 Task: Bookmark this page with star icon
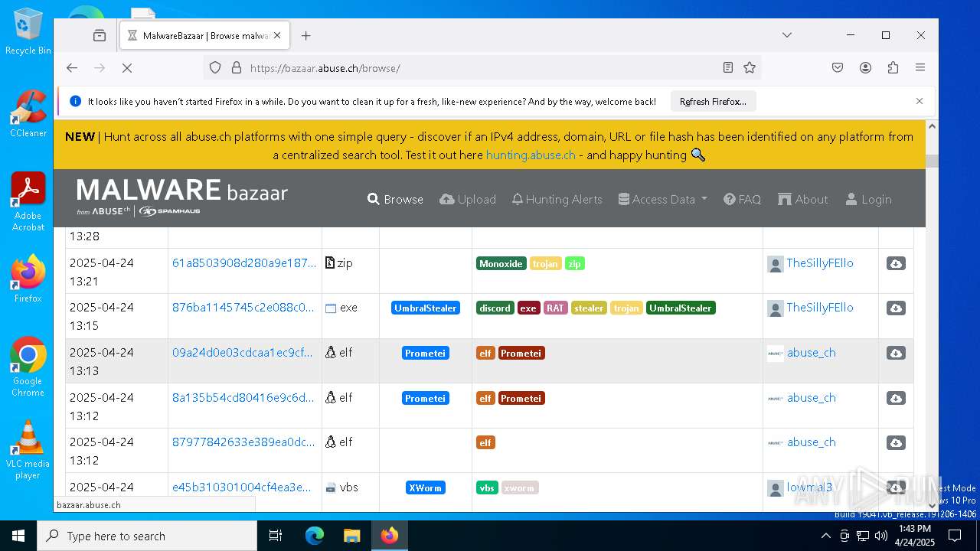(750, 68)
